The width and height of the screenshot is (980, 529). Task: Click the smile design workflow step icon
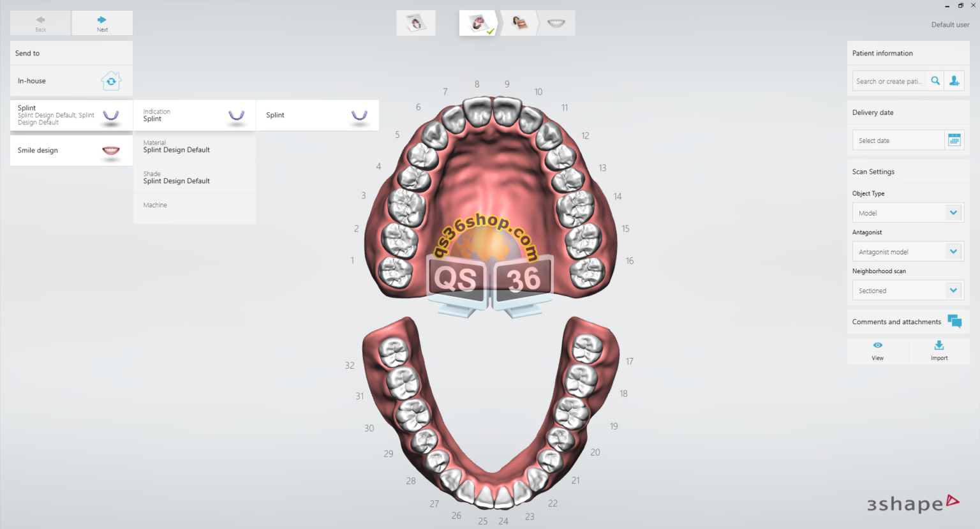556,22
